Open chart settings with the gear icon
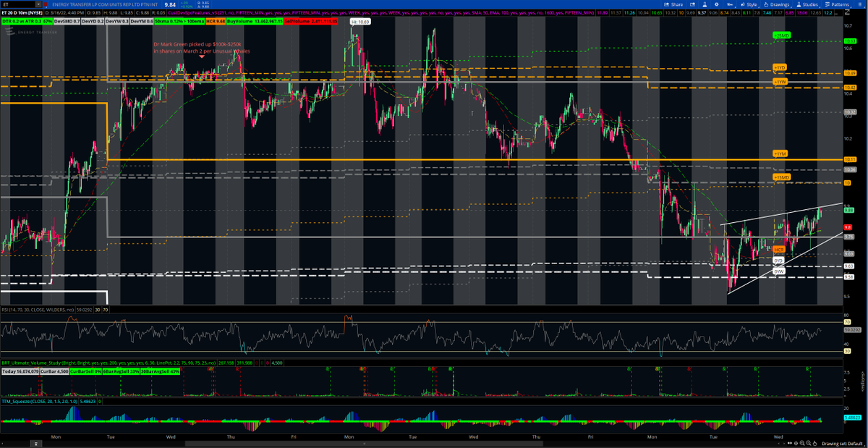The height and width of the screenshot is (448, 868). click(716, 4)
